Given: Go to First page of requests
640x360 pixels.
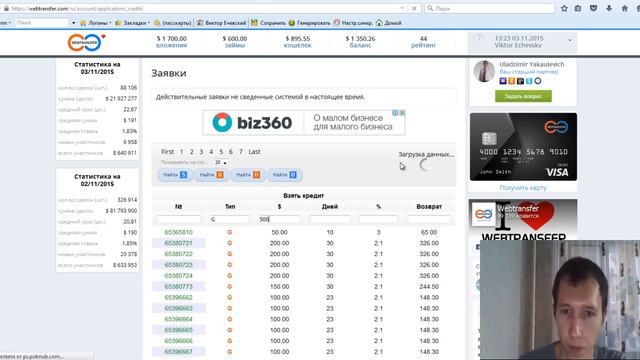Looking at the screenshot, I should [x=167, y=151].
